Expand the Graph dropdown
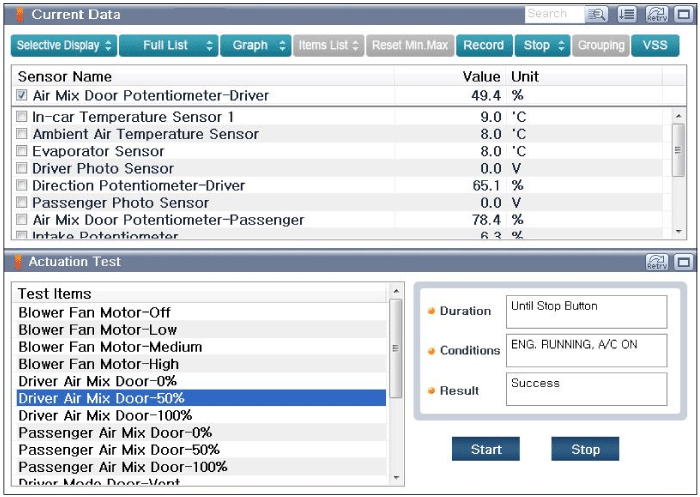 256,46
